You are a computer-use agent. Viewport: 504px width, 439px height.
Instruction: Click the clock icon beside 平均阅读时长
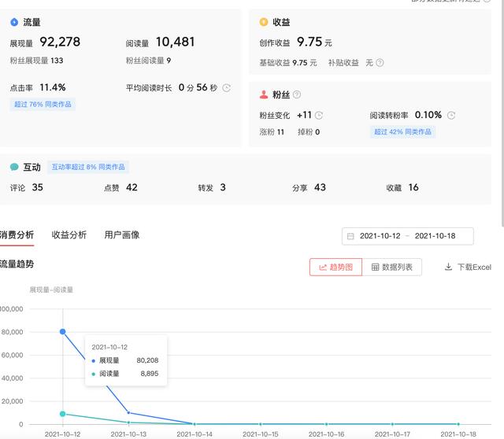pyautogui.click(x=226, y=87)
